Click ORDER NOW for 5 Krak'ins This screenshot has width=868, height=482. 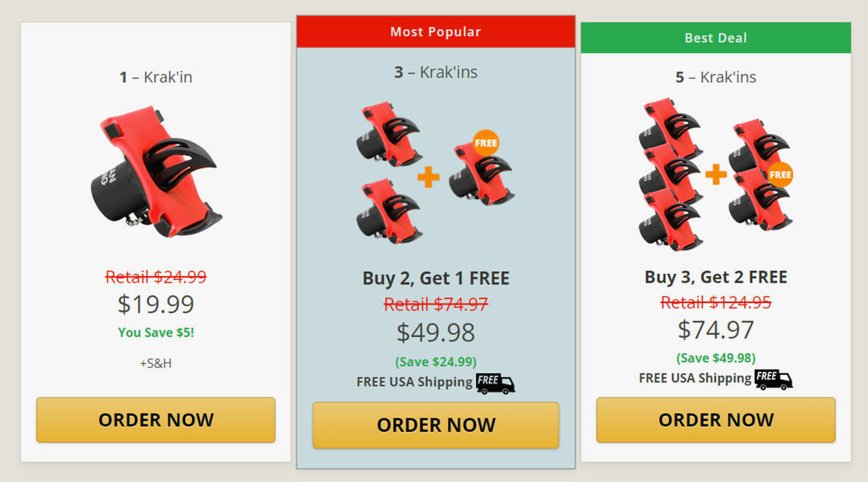716,420
